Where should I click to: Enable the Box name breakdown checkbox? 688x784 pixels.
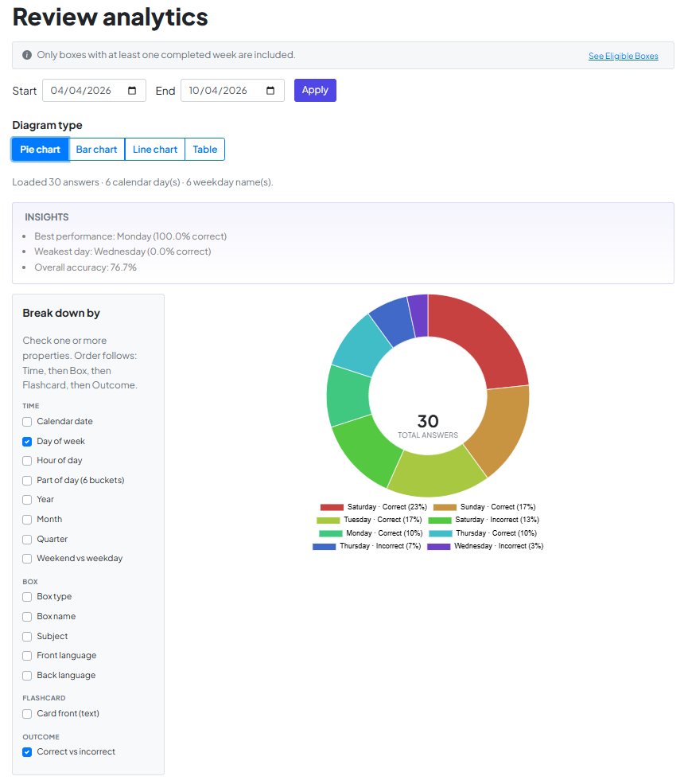pyautogui.click(x=27, y=617)
